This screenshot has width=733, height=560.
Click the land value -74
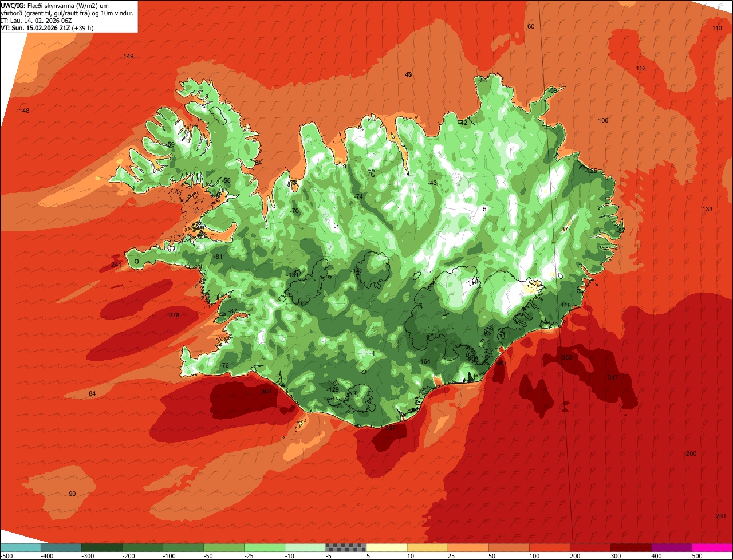point(358,196)
